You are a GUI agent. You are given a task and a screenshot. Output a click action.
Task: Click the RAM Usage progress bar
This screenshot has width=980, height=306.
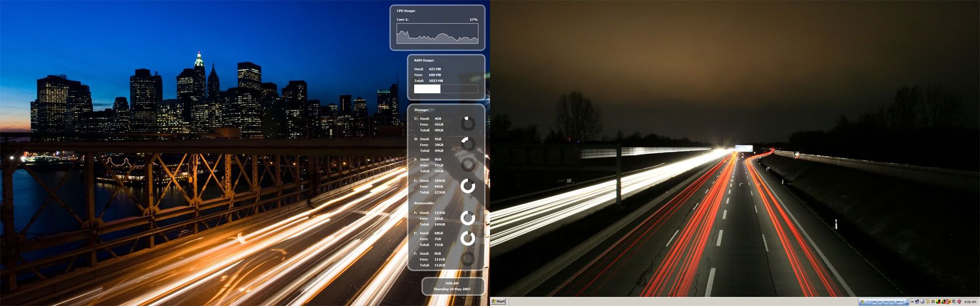point(446,89)
